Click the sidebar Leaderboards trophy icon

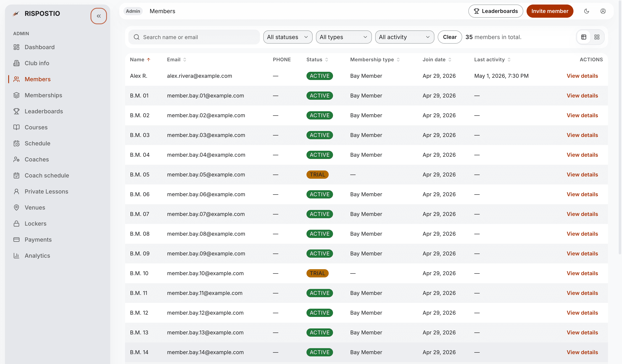[x=16, y=111]
